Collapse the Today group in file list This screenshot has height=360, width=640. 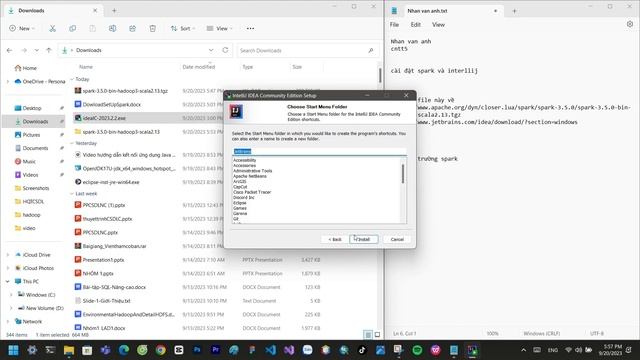point(72,79)
